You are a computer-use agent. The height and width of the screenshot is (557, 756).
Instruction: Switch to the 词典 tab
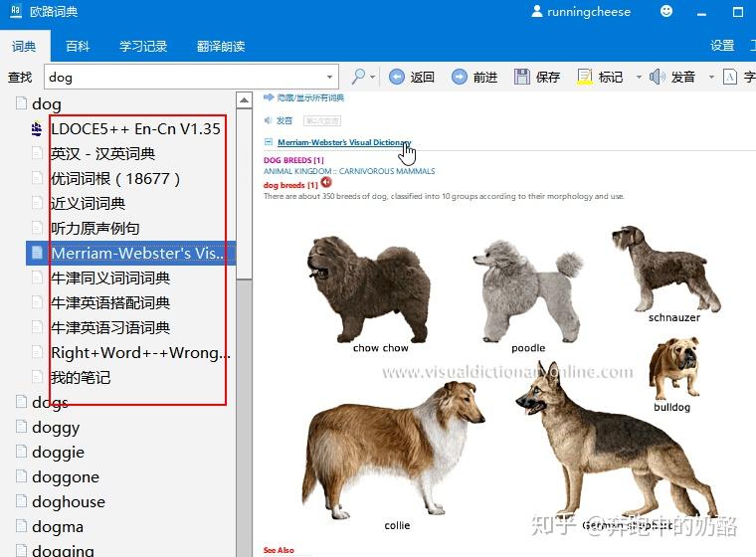[25, 47]
